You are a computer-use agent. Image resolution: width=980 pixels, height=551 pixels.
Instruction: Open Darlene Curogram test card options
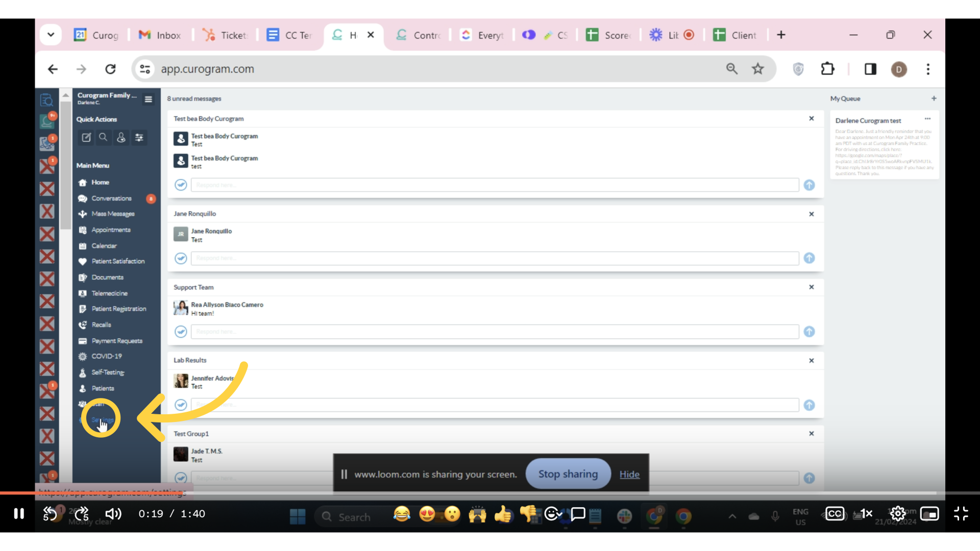pyautogui.click(x=927, y=119)
